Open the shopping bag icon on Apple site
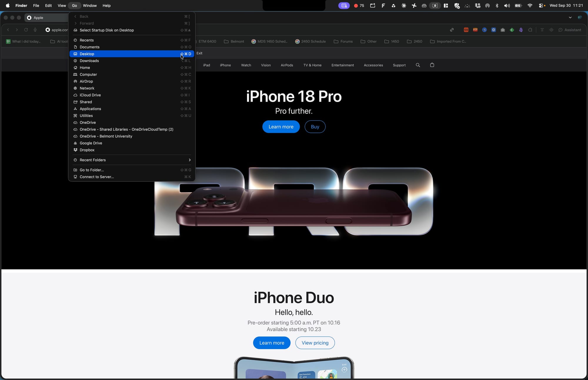This screenshot has height=380, width=588. click(432, 65)
